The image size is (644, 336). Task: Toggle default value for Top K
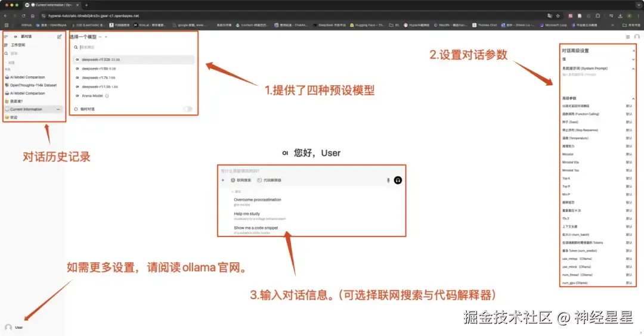point(629,179)
